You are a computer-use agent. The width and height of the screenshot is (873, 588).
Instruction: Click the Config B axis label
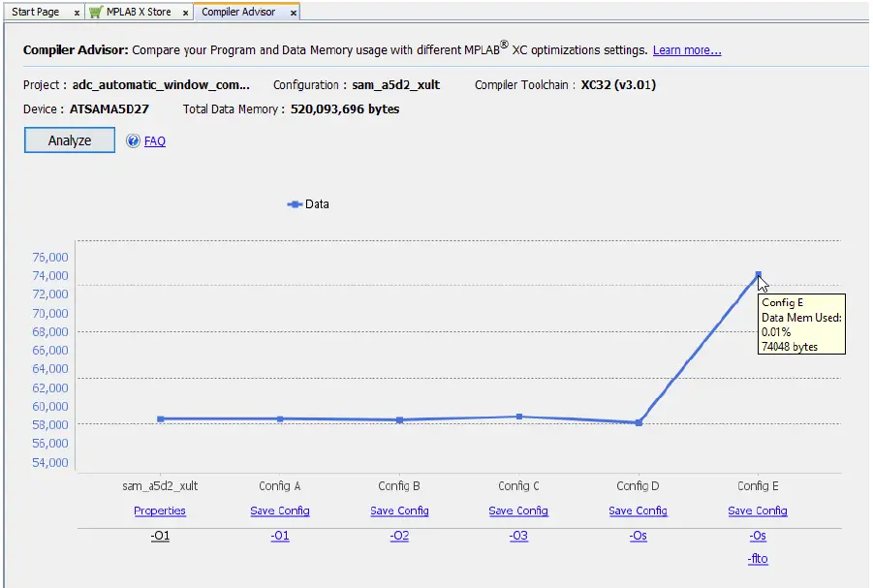[x=399, y=486]
